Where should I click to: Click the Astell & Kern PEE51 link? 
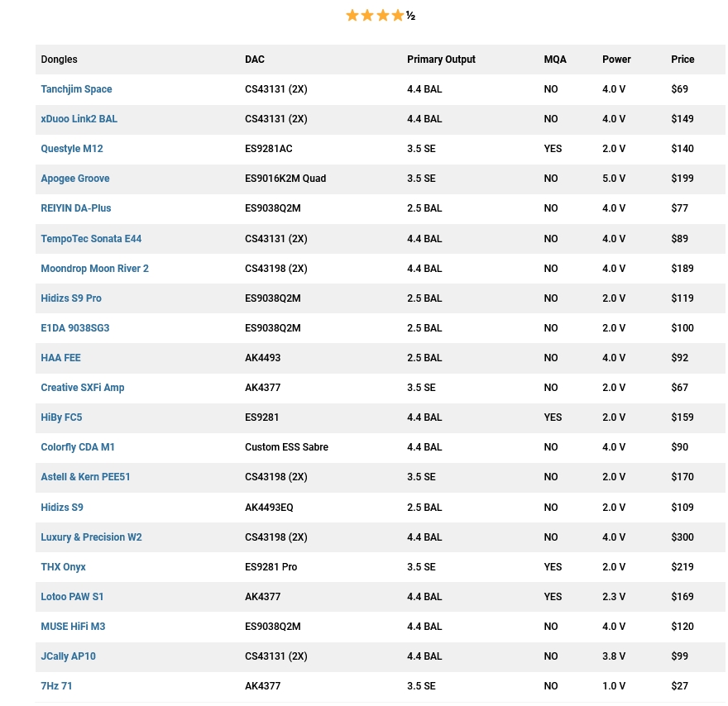point(85,477)
